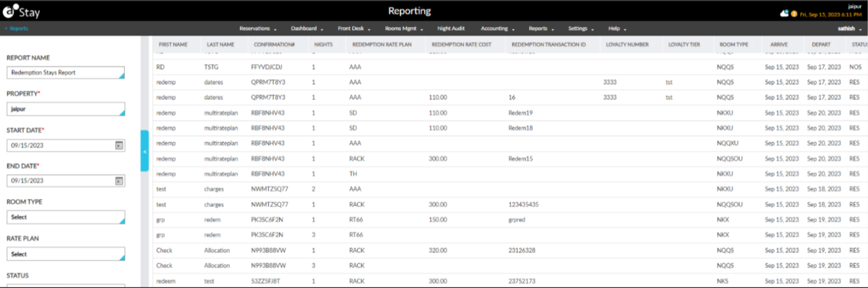Open the Room Type select dropdown

tap(65, 217)
